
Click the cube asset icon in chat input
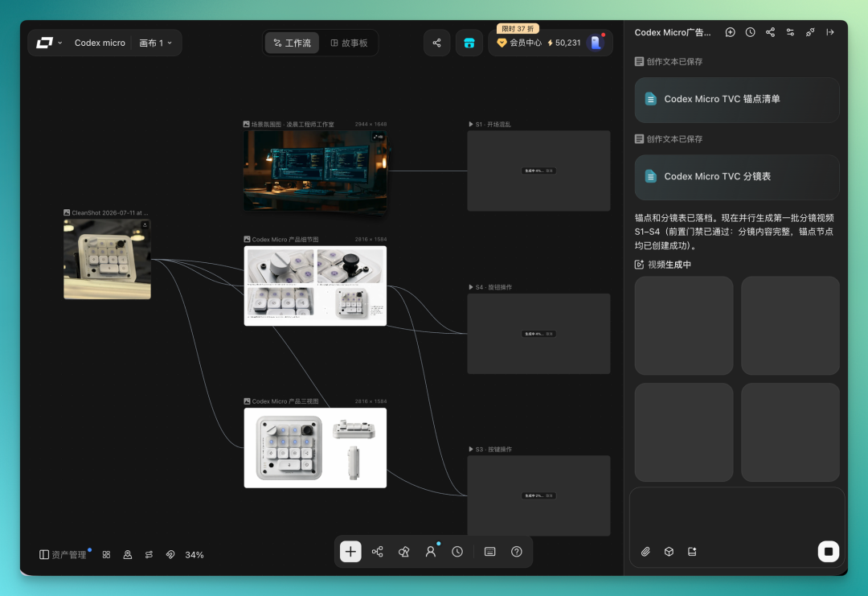[x=669, y=552]
